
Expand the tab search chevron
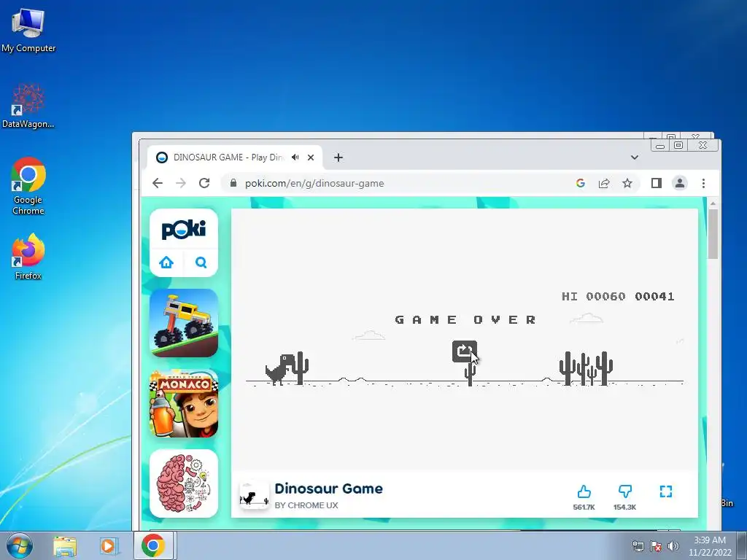tap(635, 157)
